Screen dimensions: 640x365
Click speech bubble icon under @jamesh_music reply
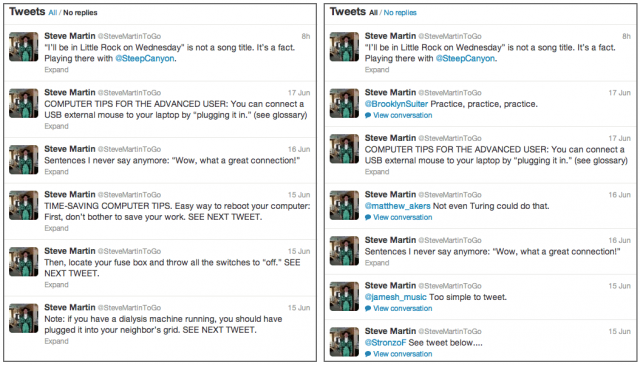coord(368,309)
